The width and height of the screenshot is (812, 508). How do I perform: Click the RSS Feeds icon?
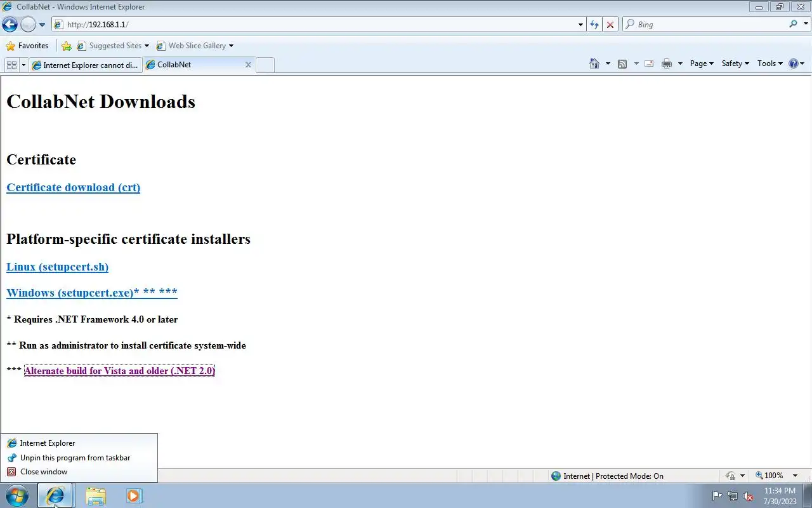coord(622,63)
